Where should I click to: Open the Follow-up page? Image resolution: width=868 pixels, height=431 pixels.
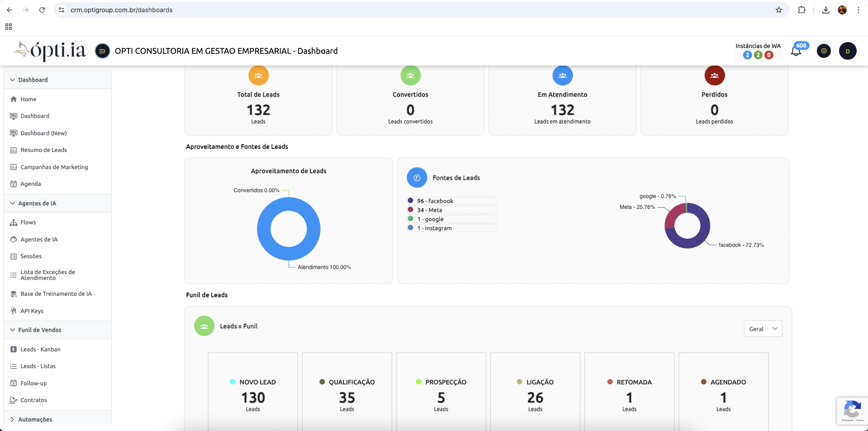tap(33, 383)
